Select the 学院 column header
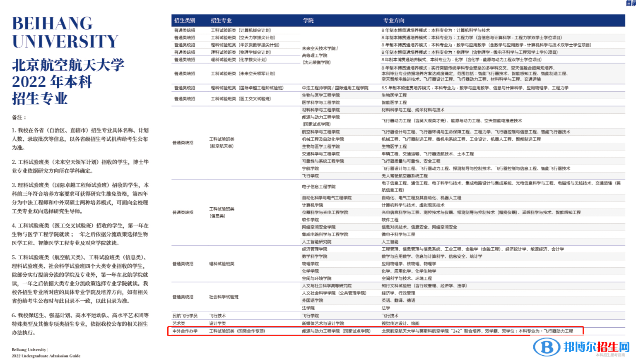The height and width of the screenshot is (364, 636). 308,20
